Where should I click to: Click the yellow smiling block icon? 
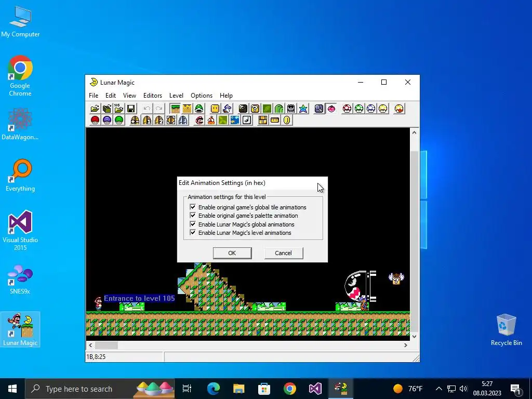(x=215, y=109)
